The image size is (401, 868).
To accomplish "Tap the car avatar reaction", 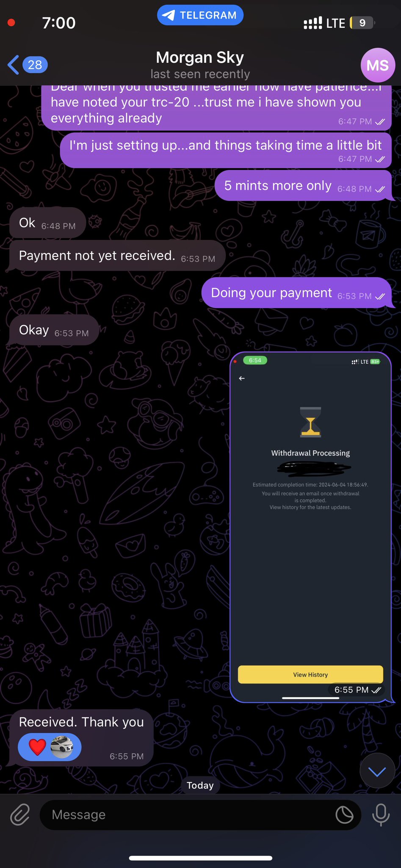I will click(x=62, y=747).
